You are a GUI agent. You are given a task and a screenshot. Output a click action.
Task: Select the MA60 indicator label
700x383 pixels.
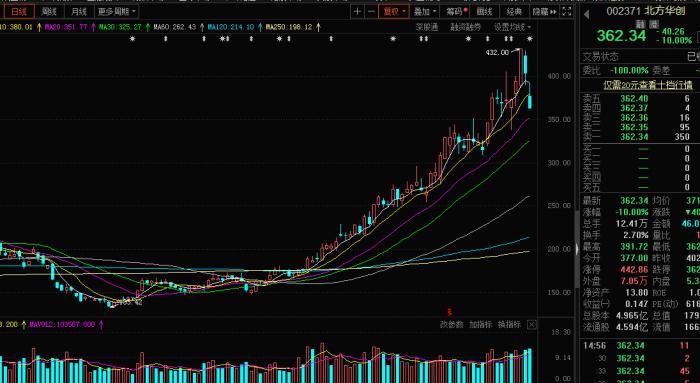pyautogui.click(x=175, y=27)
